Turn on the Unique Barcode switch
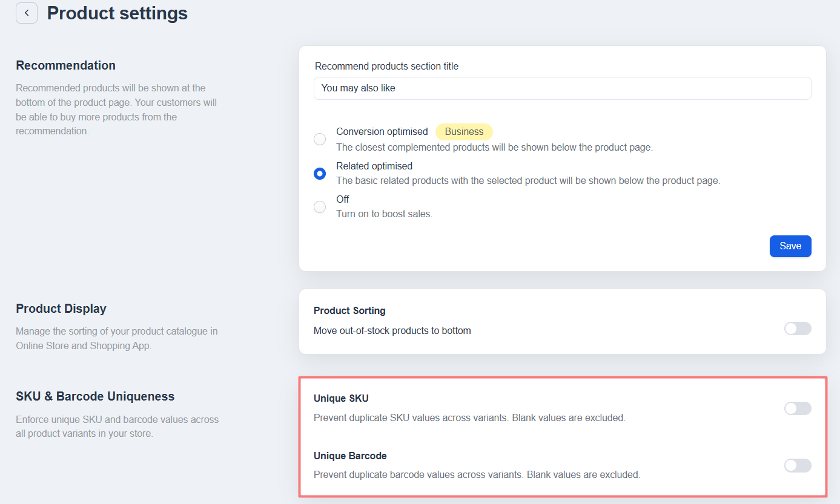 (x=797, y=465)
